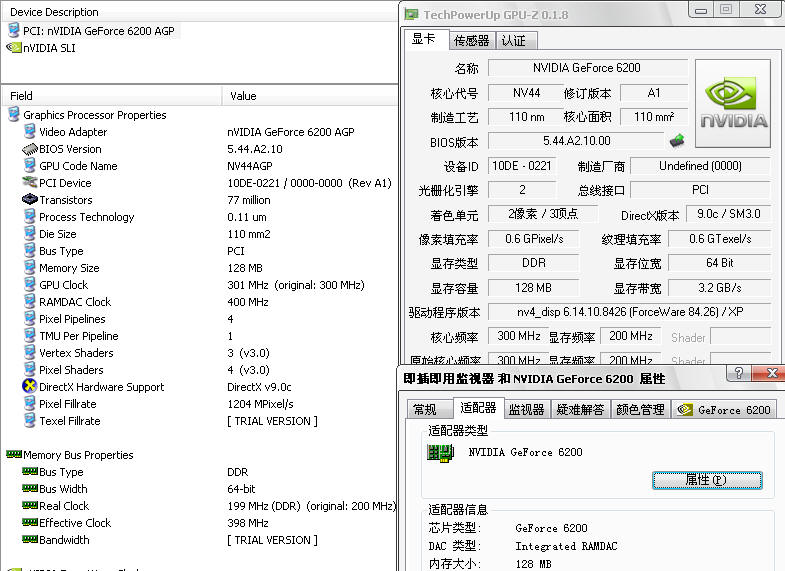Click the Pixel Fillrate row icon
Screen dimensions: 785x571
point(30,404)
